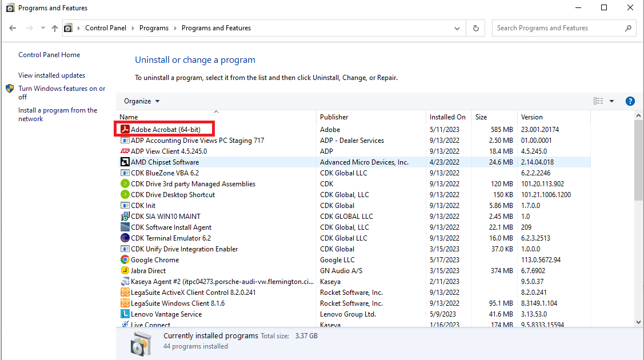Click the ADP Accounting Drive Views icon
The height and width of the screenshot is (360, 644).
(125, 141)
